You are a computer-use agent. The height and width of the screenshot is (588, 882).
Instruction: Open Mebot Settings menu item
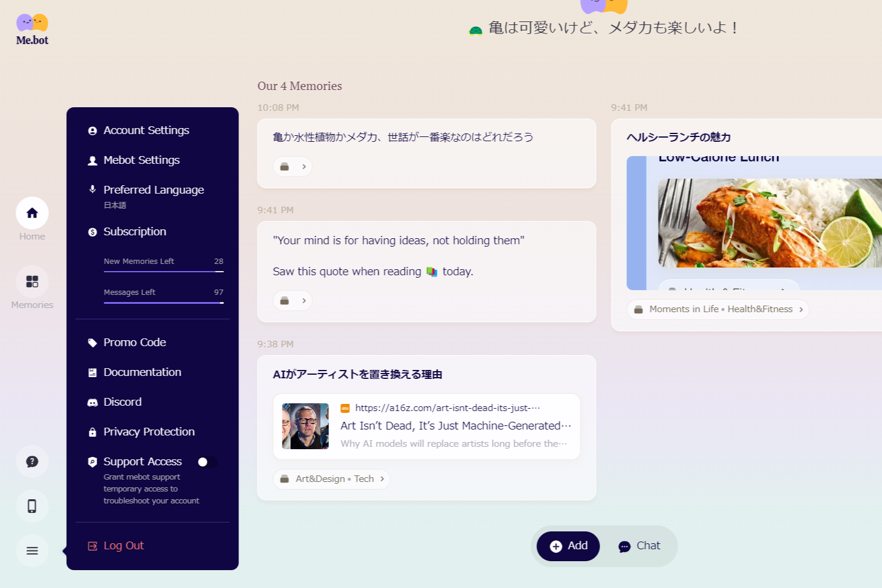141,160
